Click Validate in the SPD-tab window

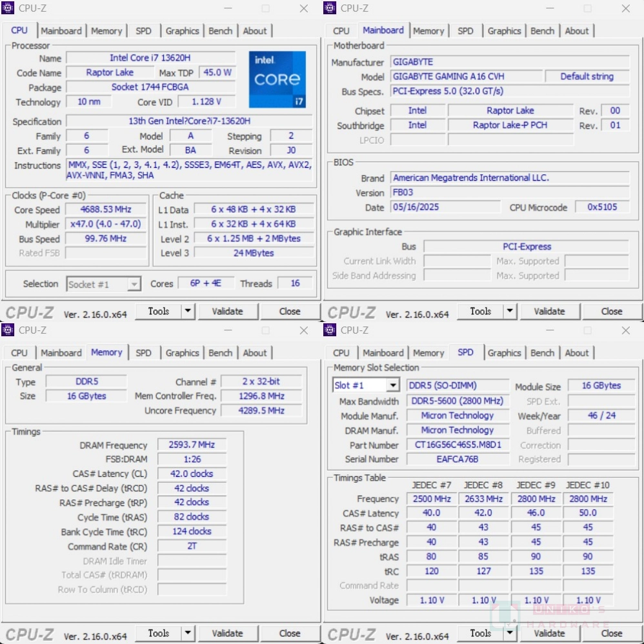[x=550, y=633]
